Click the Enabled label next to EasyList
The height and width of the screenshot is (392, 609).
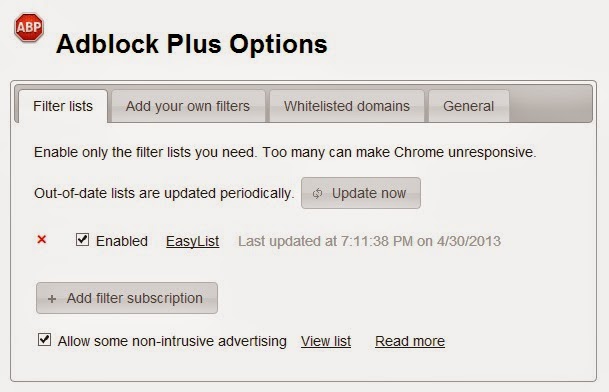pyautogui.click(x=122, y=241)
